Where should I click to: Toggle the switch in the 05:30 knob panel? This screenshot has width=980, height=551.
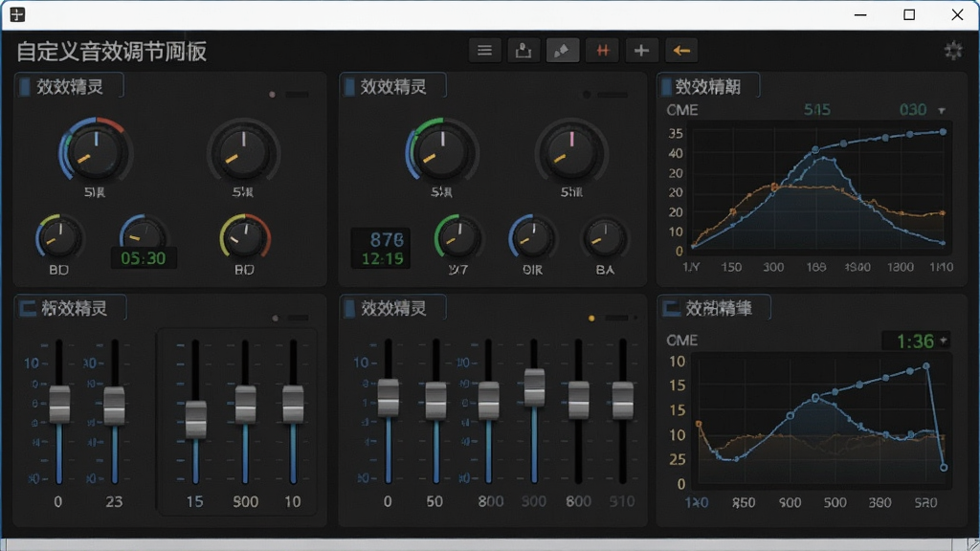[x=297, y=95]
